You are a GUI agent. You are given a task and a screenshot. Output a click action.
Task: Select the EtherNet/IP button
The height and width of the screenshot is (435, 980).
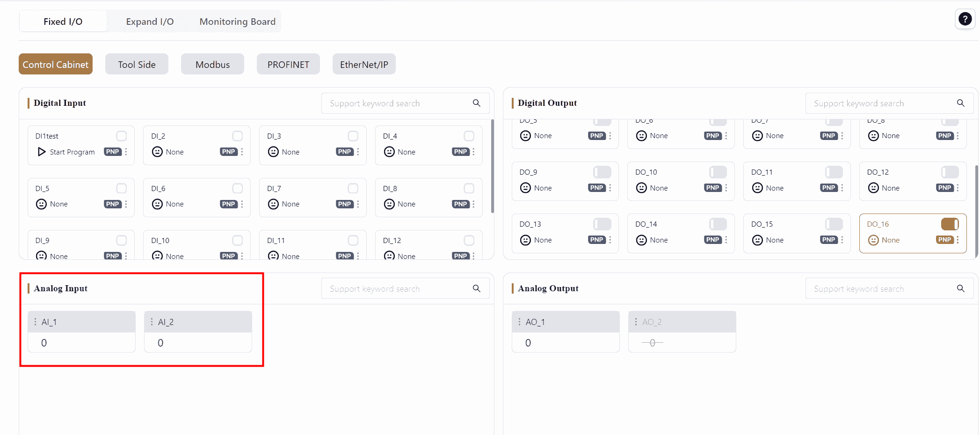coord(364,65)
